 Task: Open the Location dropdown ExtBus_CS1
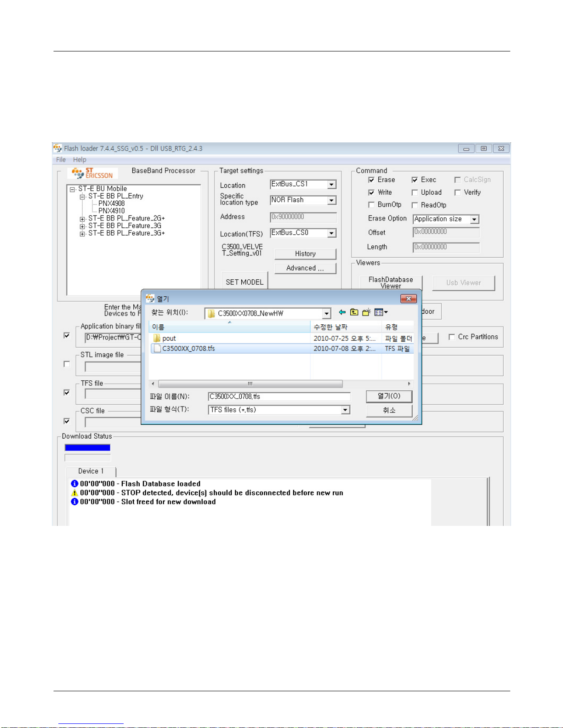coord(331,185)
